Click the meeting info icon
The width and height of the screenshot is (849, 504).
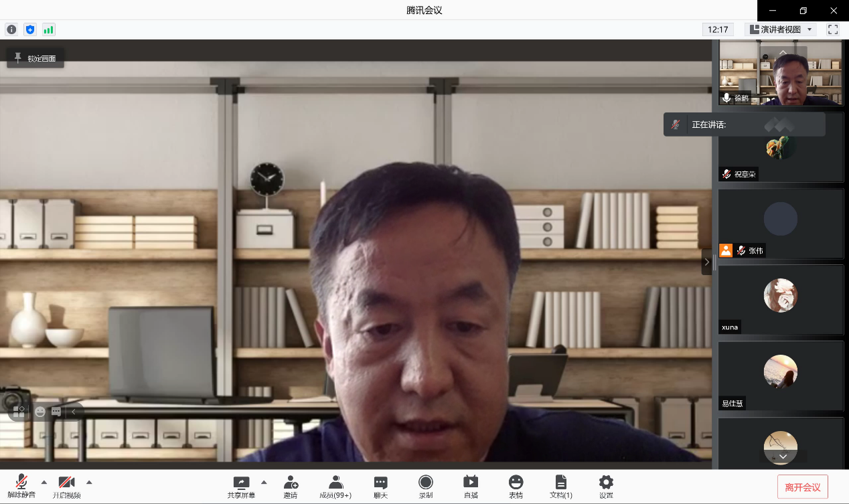pos(11,29)
